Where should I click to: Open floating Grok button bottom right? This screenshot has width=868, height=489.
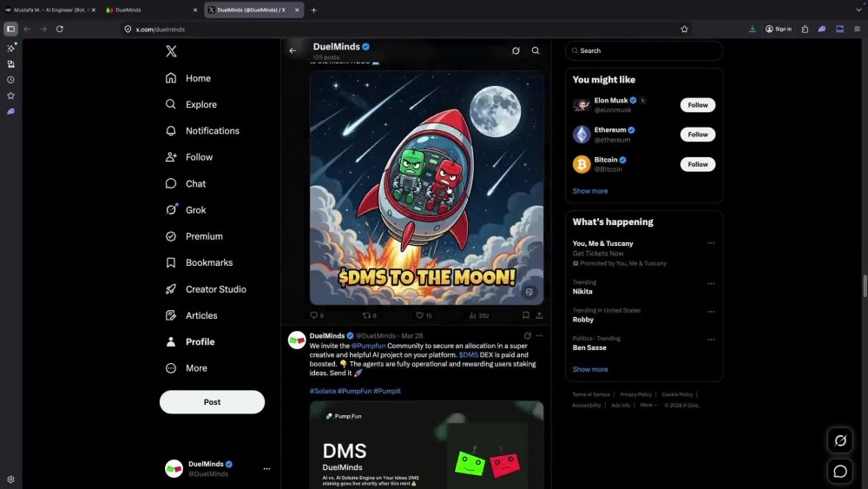(x=840, y=441)
